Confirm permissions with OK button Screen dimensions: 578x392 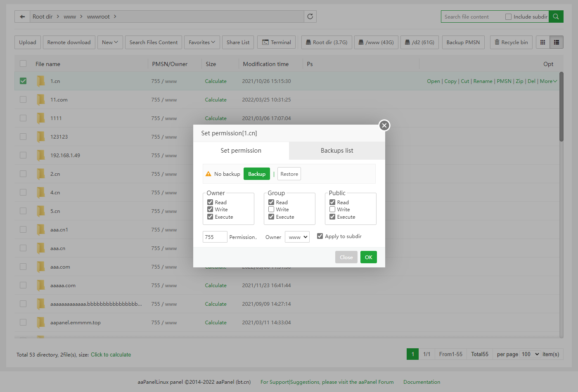pos(368,257)
